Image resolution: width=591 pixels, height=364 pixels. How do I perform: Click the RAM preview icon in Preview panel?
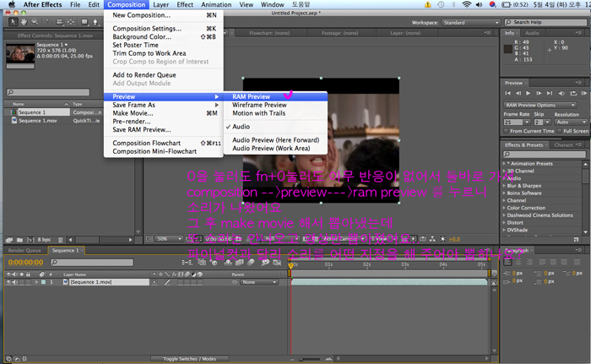584,93
